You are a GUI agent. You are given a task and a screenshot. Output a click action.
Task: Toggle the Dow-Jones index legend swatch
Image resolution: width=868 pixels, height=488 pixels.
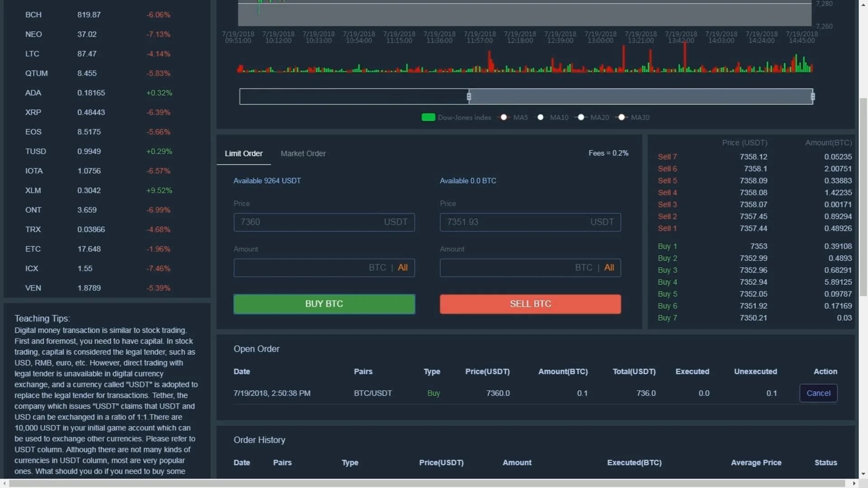click(x=428, y=117)
